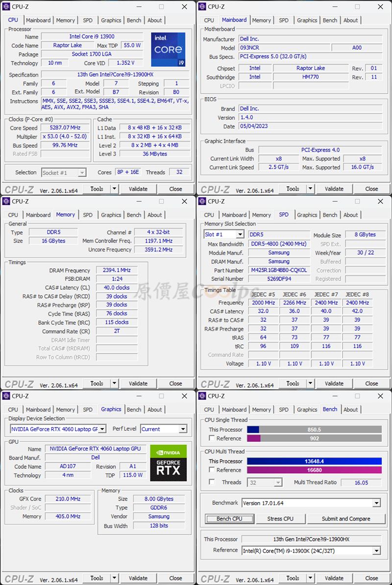Enable the Threads checkbox in Bench window
The image size is (392, 585).
click(x=212, y=482)
